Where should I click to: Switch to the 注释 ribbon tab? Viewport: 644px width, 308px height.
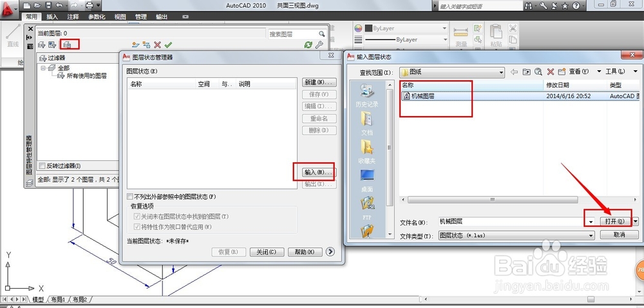coord(73,17)
